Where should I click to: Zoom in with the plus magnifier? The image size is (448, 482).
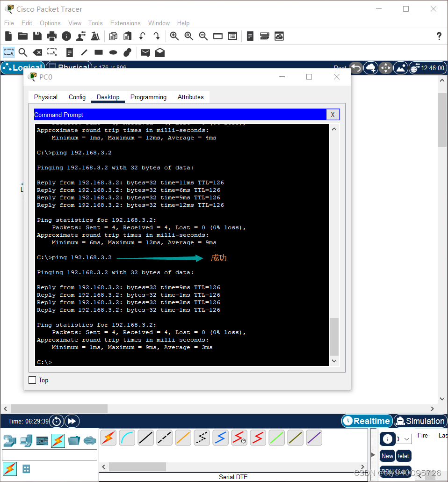tap(174, 37)
